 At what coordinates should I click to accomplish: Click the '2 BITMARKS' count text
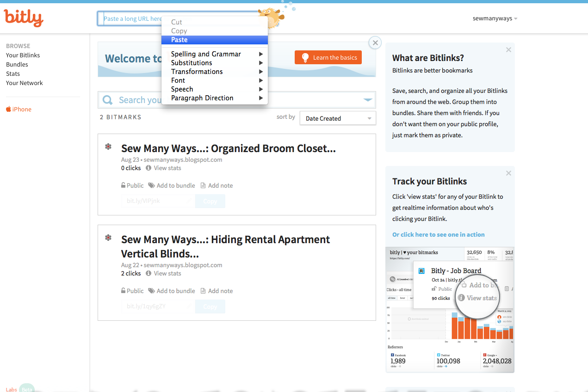[x=121, y=117]
